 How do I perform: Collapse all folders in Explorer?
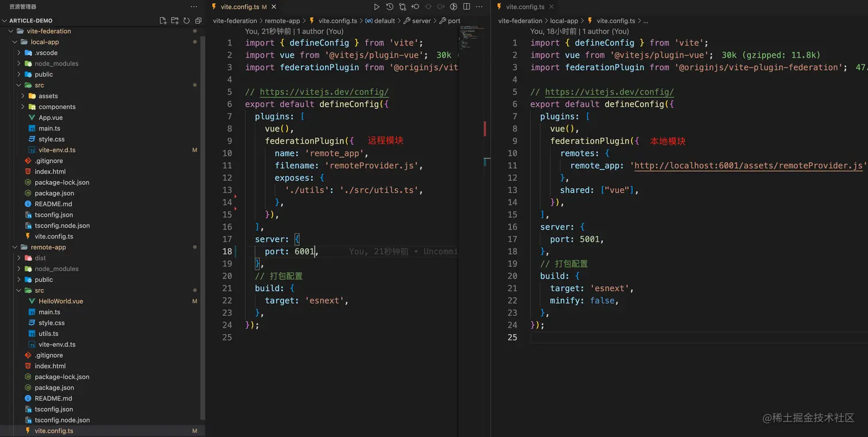point(198,21)
